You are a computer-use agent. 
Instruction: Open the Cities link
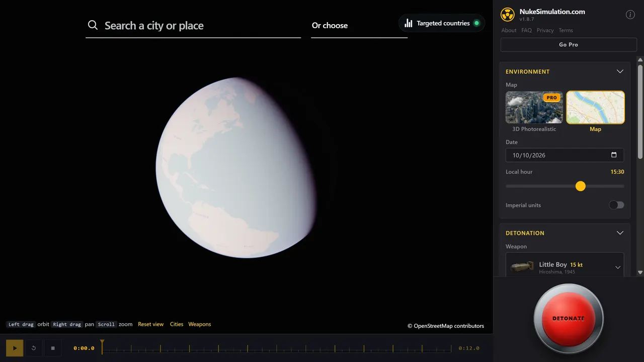click(x=177, y=324)
